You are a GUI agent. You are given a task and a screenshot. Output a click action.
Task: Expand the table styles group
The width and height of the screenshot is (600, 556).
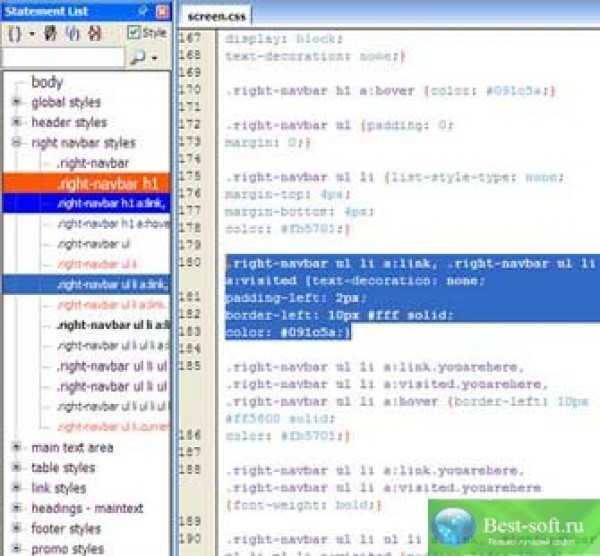(16, 467)
